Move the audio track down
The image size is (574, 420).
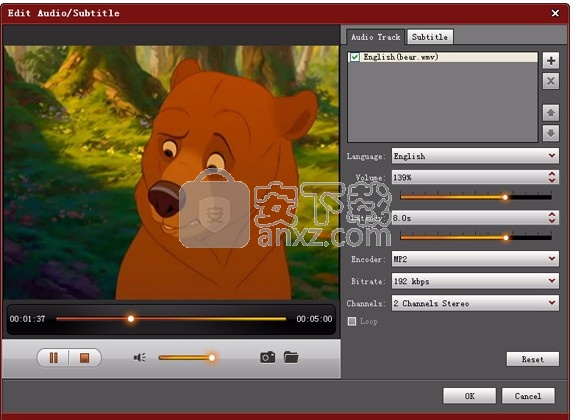click(551, 133)
